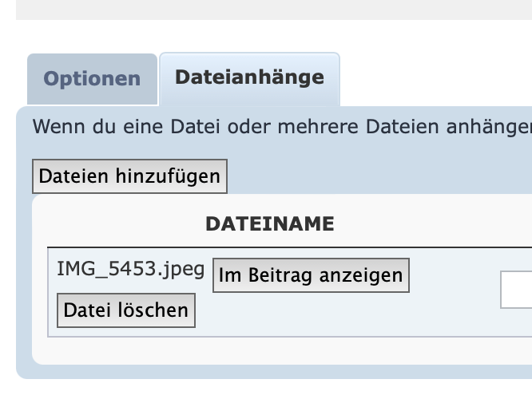Switch to the Optionen tab
Viewport: 532px width, 399px height.
coord(92,80)
